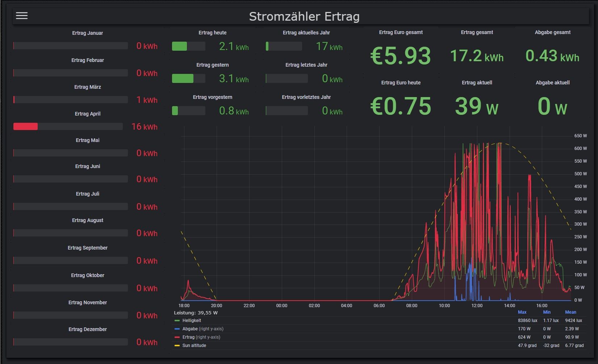Open the Ertrag gestern panel title
This screenshot has height=364, width=598.
(x=213, y=65)
